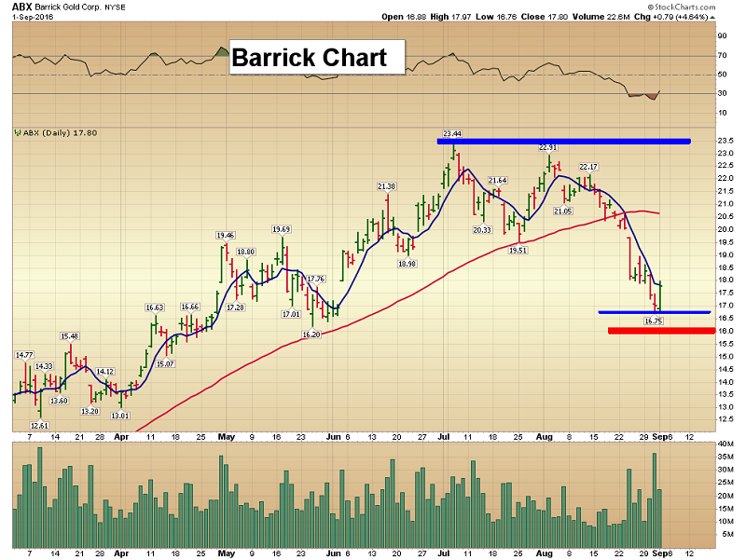
Task: Click the 'Barrick Chart' title box
Action: tap(317, 57)
